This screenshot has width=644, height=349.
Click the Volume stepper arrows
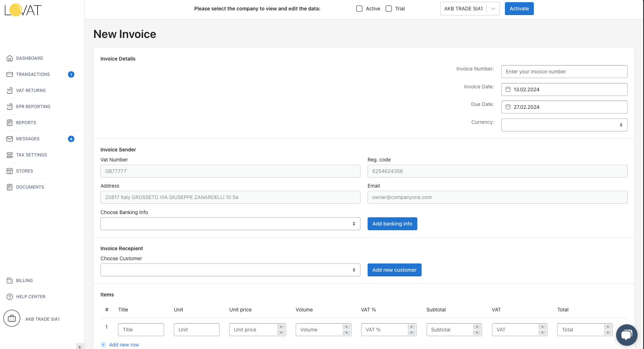pos(346,330)
